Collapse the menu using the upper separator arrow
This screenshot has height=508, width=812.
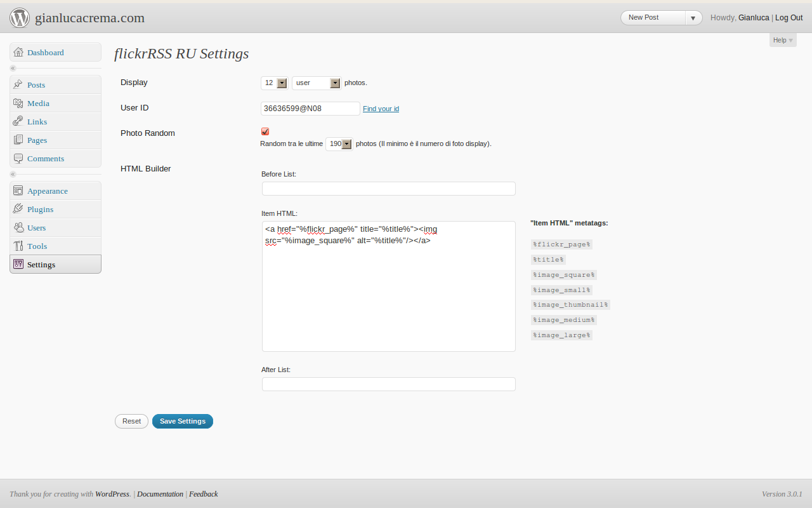point(13,68)
